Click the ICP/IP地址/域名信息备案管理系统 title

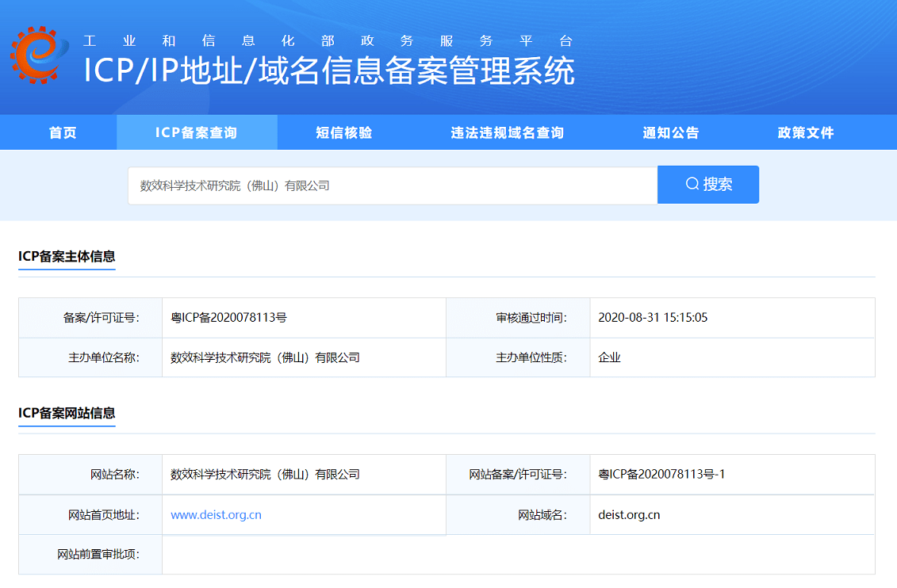coord(329,72)
